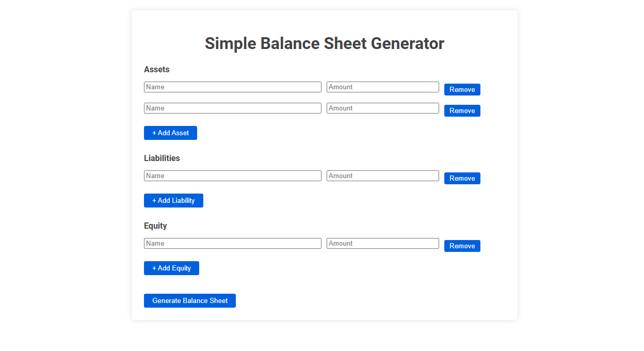This screenshot has height=351, width=644.
Task: Remove the second asset row
Action: (462, 110)
